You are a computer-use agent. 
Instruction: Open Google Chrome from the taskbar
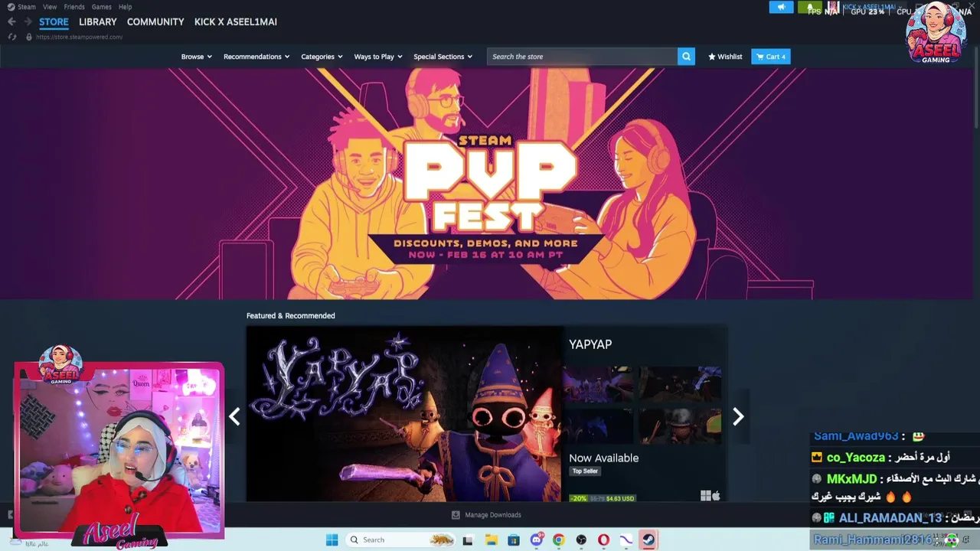click(x=559, y=540)
